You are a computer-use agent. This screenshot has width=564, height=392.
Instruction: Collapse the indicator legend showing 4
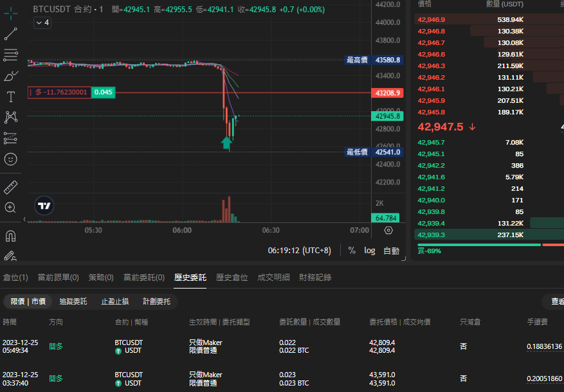[x=42, y=22]
